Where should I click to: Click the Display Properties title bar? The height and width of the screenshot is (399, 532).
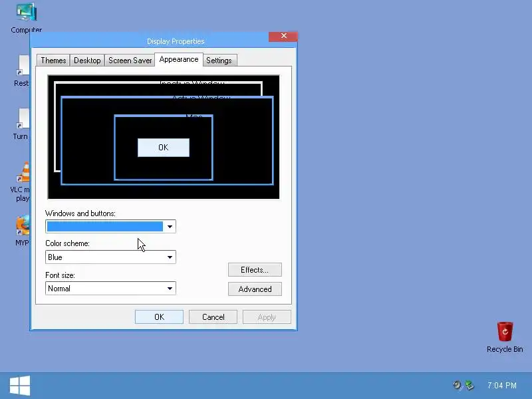coord(176,41)
